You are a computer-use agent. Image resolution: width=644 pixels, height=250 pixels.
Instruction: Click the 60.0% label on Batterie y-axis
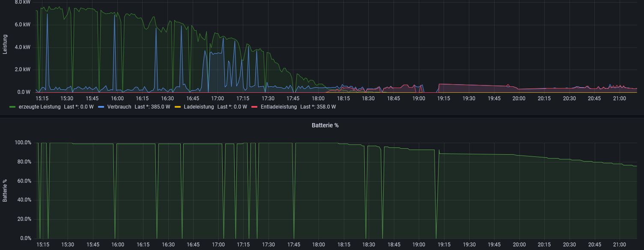(x=24, y=181)
